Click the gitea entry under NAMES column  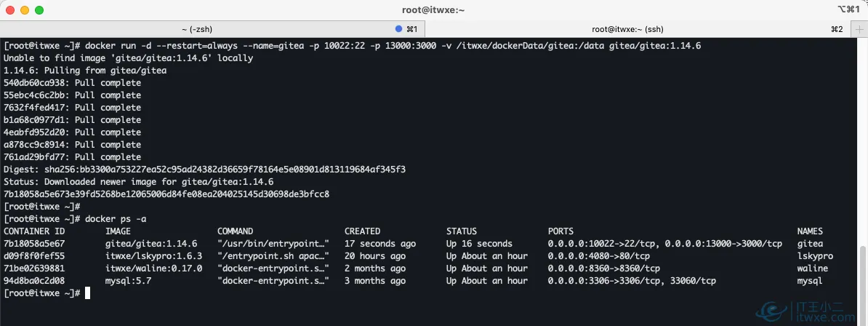click(x=810, y=244)
